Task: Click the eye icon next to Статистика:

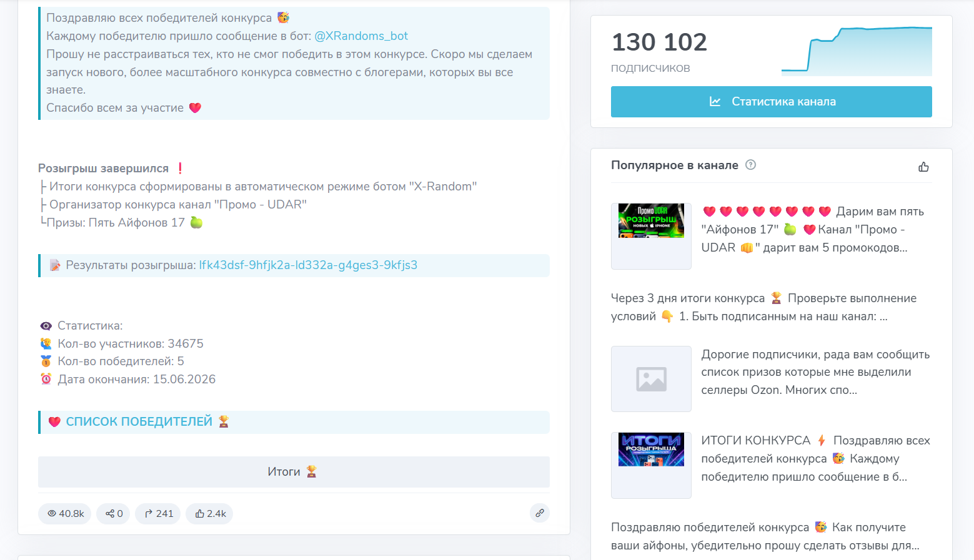Action: click(x=46, y=326)
